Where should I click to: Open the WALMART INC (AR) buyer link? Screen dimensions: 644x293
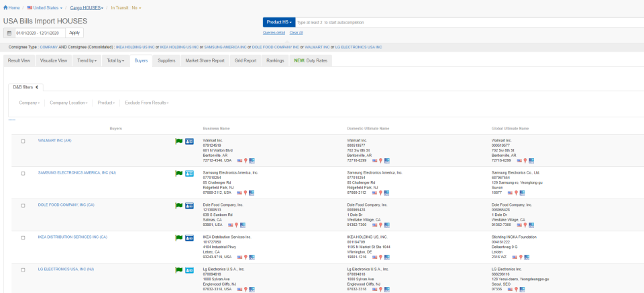click(55, 140)
